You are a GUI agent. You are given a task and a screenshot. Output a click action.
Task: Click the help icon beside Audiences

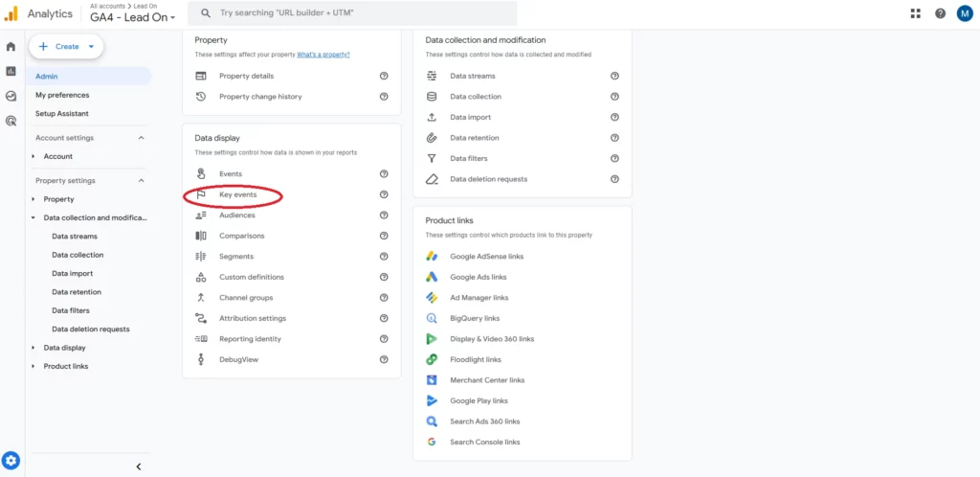click(x=384, y=216)
